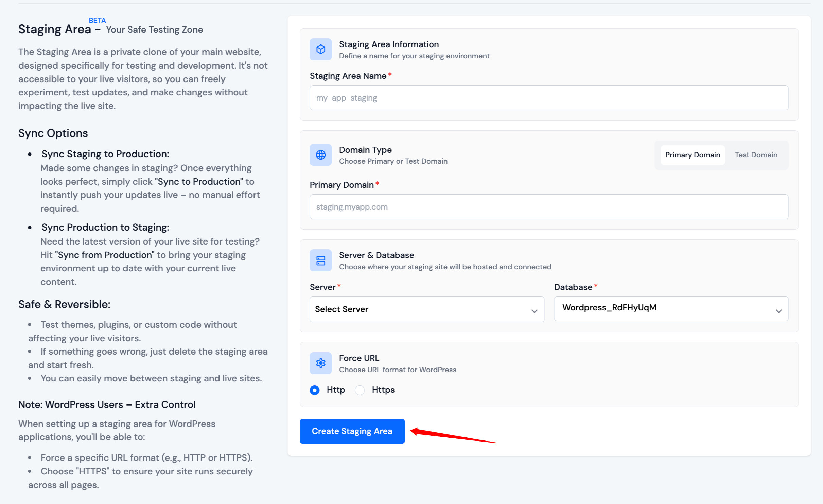Click the chevron arrow in Database box
This screenshot has width=823, height=504.
778,311
